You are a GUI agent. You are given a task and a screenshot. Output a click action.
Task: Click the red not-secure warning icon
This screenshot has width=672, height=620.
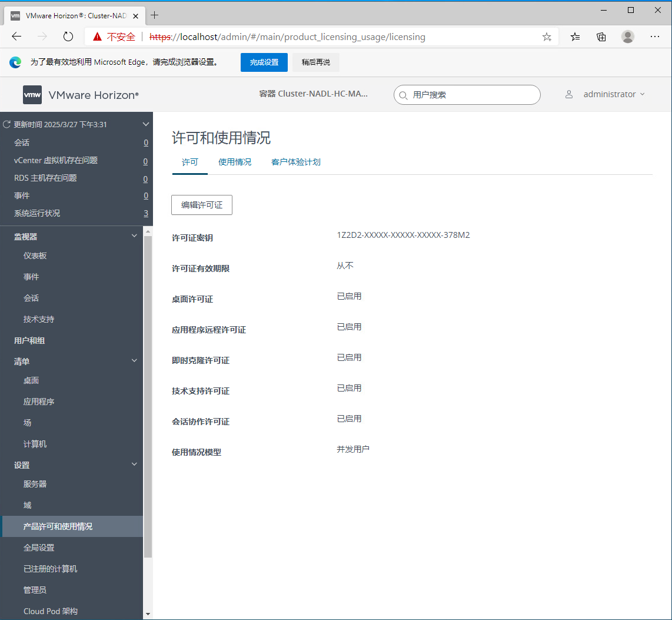(x=97, y=37)
